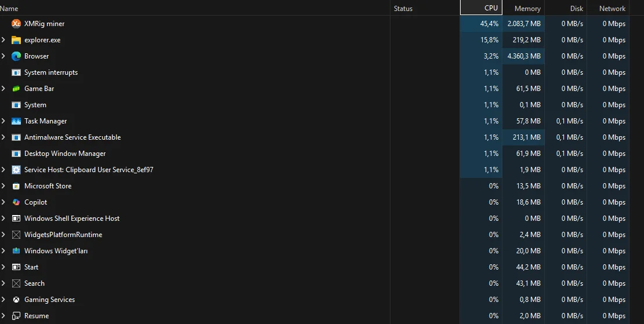Click the Resume process icon
The image size is (644, 324).
(16, 316)
